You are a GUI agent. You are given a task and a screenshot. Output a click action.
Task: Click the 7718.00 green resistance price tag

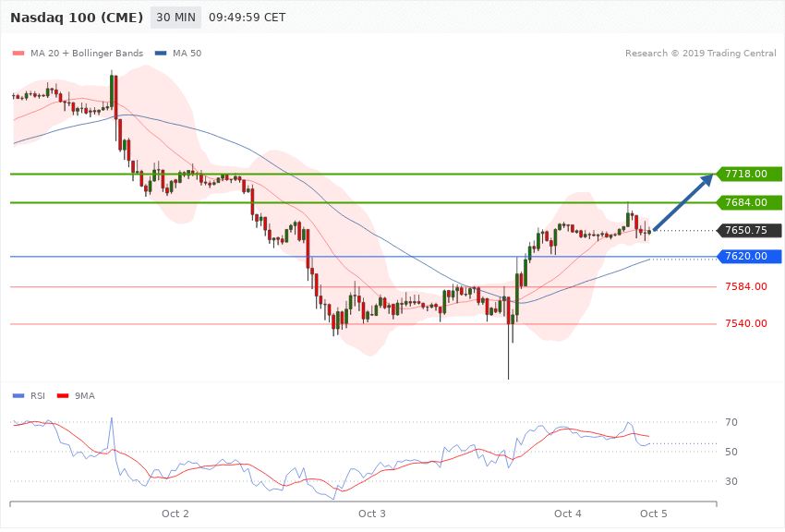pyautogui.click(x=750, y=174)
